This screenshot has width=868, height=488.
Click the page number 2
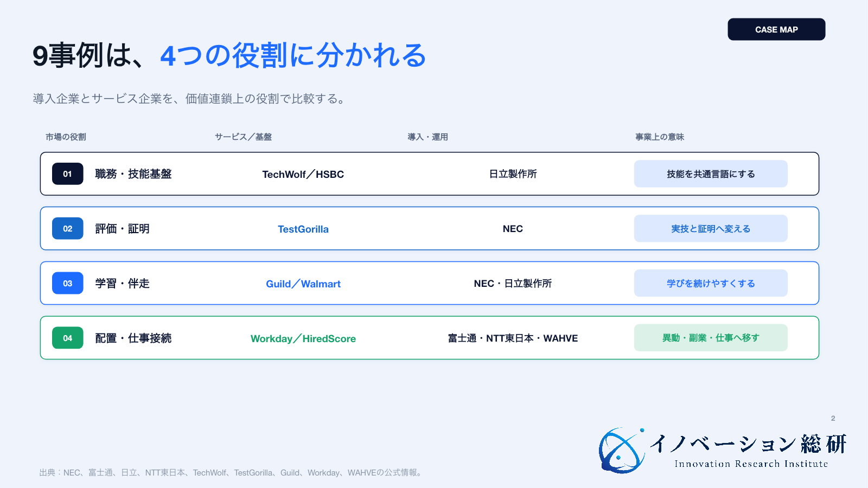833,418
